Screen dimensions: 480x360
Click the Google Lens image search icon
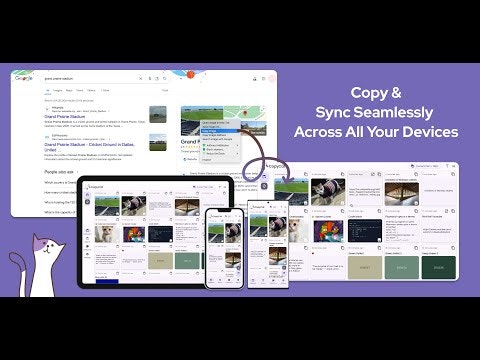[x=157, y=79]
